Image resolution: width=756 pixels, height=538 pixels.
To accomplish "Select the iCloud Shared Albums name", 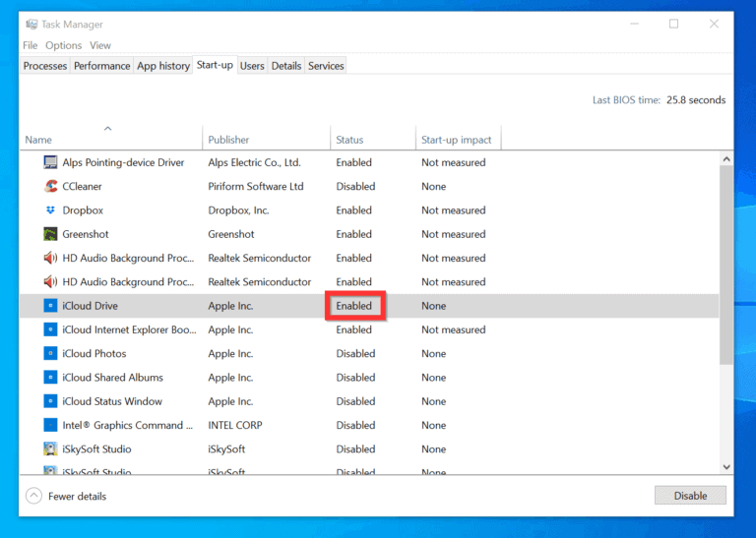I will pyautogui.click(x=112, y=378).
